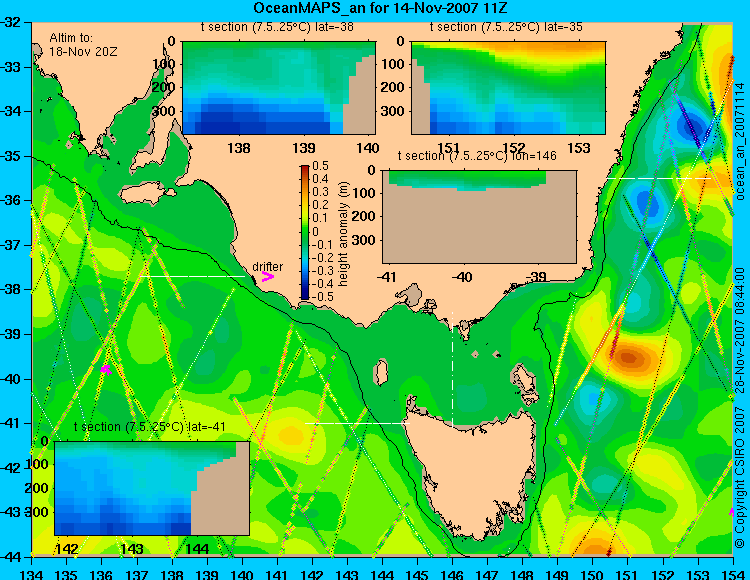
Task: Click the height anomaly color scale bar
Action: pyautogui.click(x=305, y=232)
